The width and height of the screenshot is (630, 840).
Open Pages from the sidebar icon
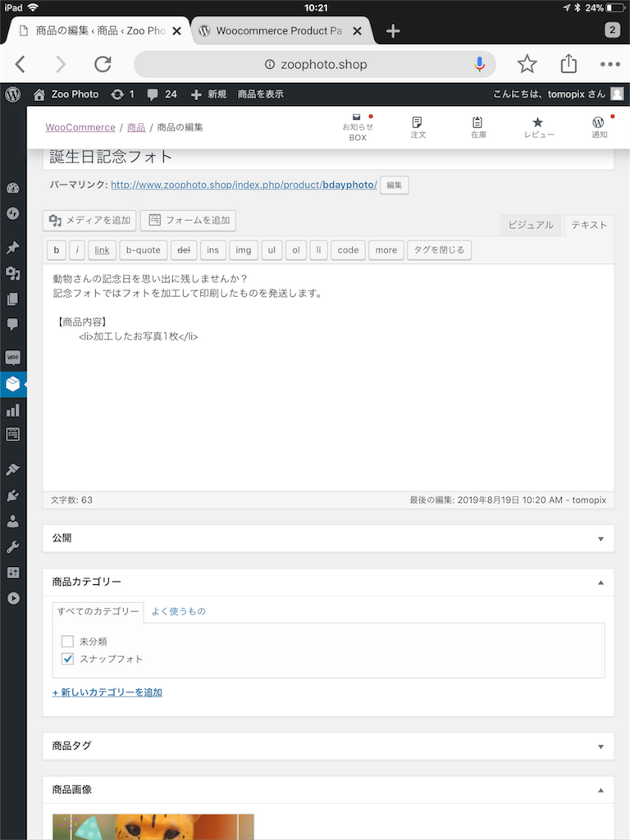[x=13, y=299]
